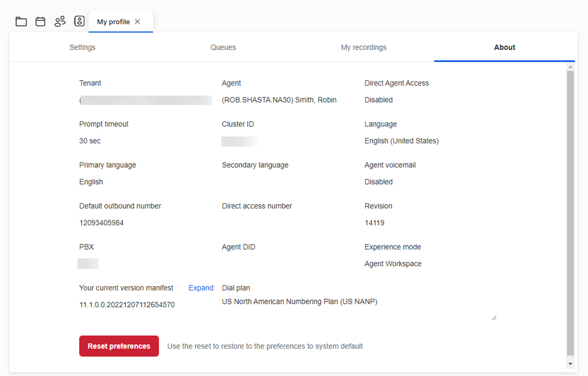The image size is (588, 376).
Task: Switch to the My recordings tab
Action: pos(363,47)
